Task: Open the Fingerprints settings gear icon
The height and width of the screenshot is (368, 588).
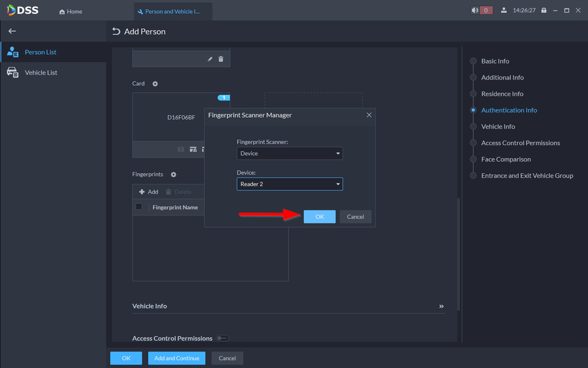Action: point(173,175)
